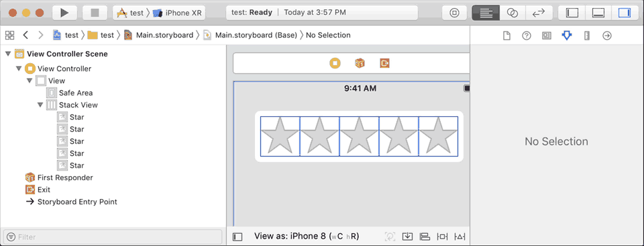Screen dimensions: 644x246
Task: Go forward in editor history
Action: coord(40,35)
